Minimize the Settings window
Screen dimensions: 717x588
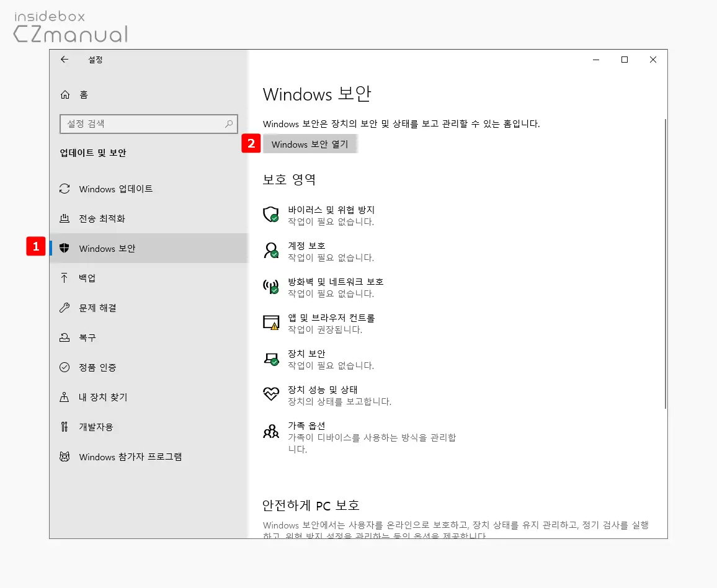pyautogui.click(x=596, y=60)
